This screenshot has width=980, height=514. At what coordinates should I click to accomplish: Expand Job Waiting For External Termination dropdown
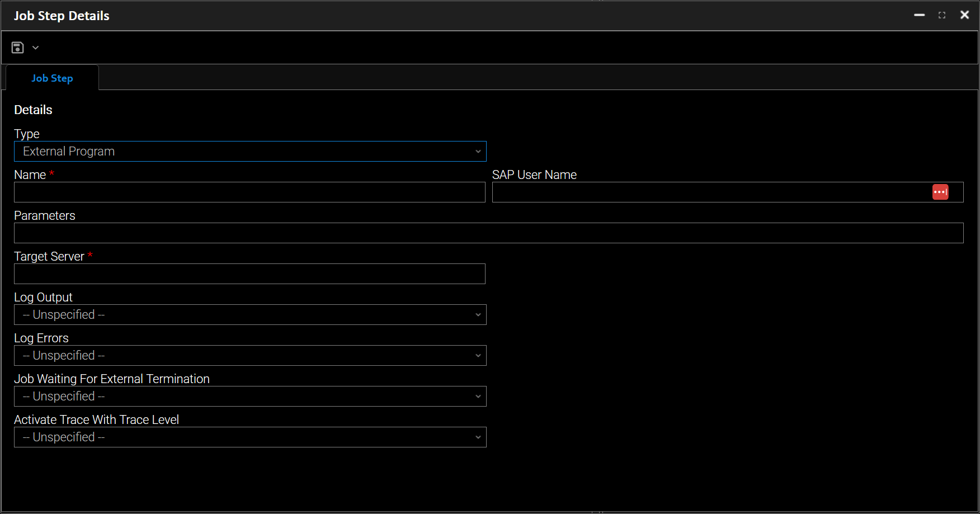[x=250, y=397]
